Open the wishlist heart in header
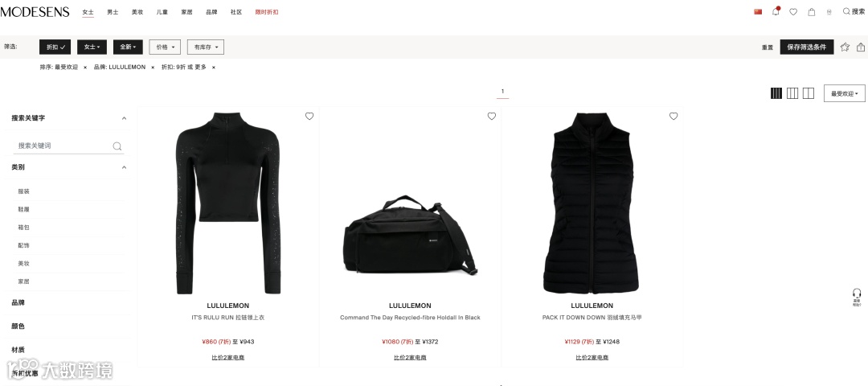 [x=793, y=11]
